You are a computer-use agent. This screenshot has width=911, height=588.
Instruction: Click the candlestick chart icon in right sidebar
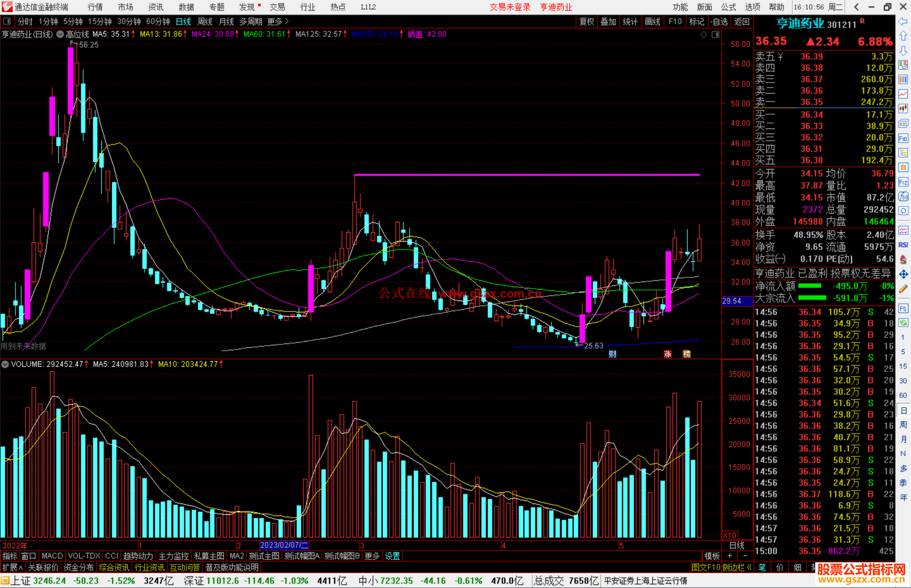[903, 108]
